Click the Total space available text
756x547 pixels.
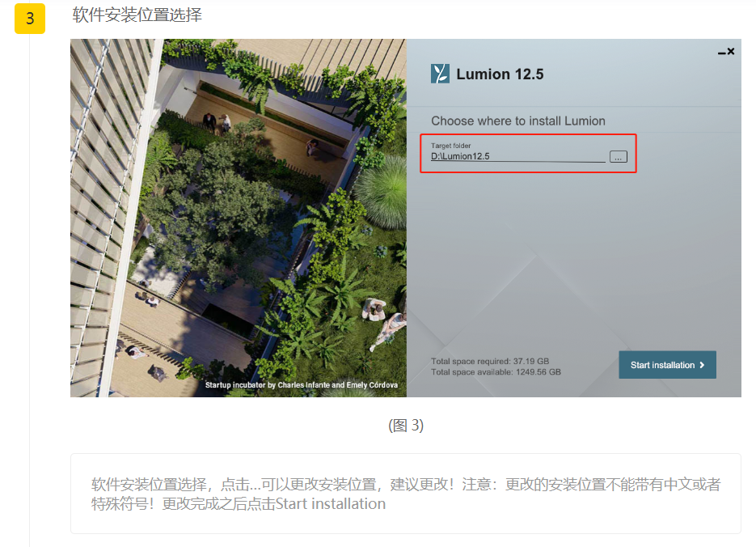496,372
